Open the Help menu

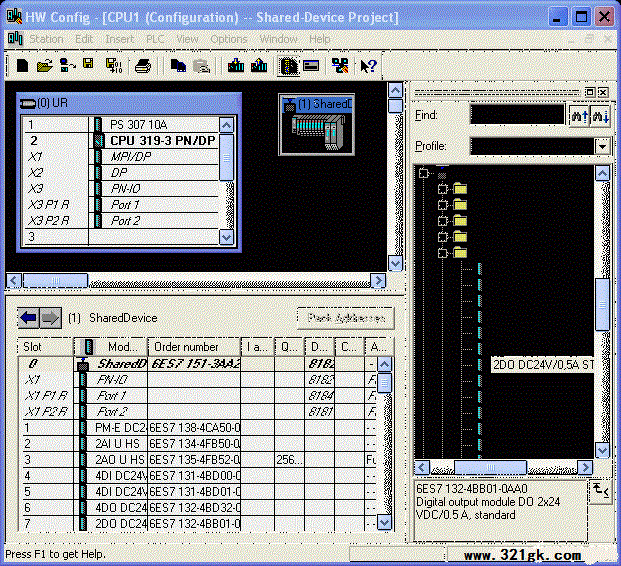[320, 39]
